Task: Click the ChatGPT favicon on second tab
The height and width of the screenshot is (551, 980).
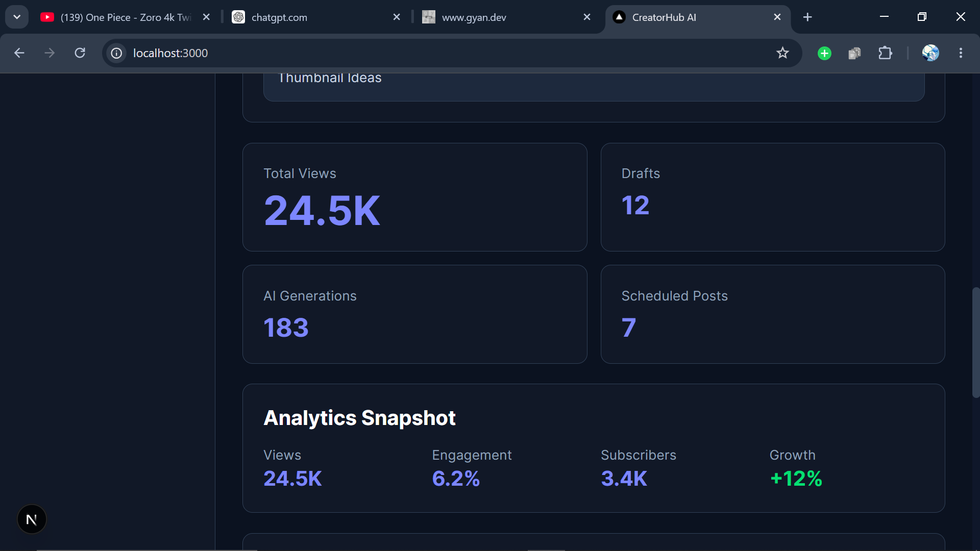Action: click(238, 17)
